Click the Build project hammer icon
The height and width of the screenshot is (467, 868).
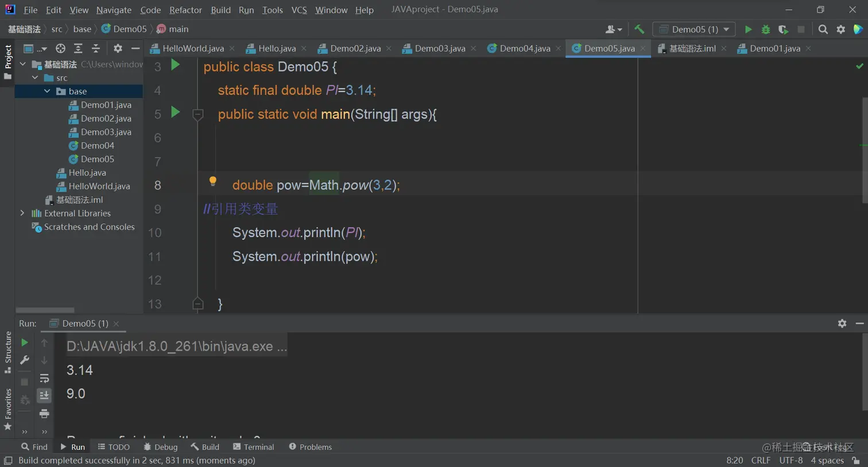point(639,29)
